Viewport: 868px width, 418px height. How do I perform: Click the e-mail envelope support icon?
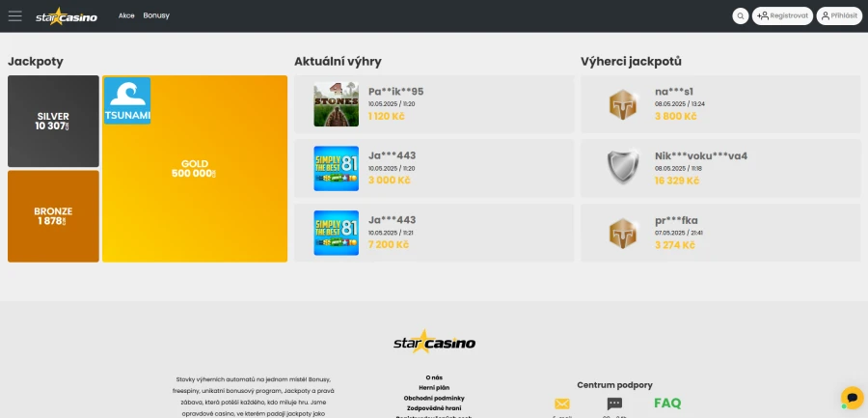[562, 404]
